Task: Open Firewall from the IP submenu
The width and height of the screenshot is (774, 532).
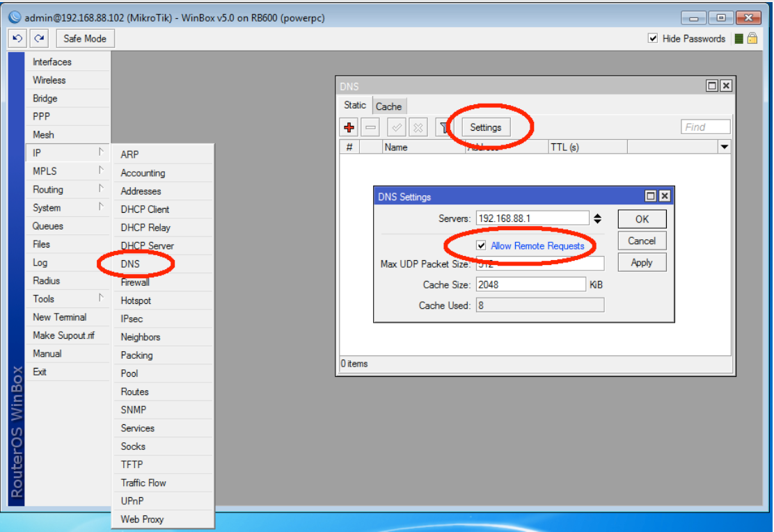Action: pos(163,282)
